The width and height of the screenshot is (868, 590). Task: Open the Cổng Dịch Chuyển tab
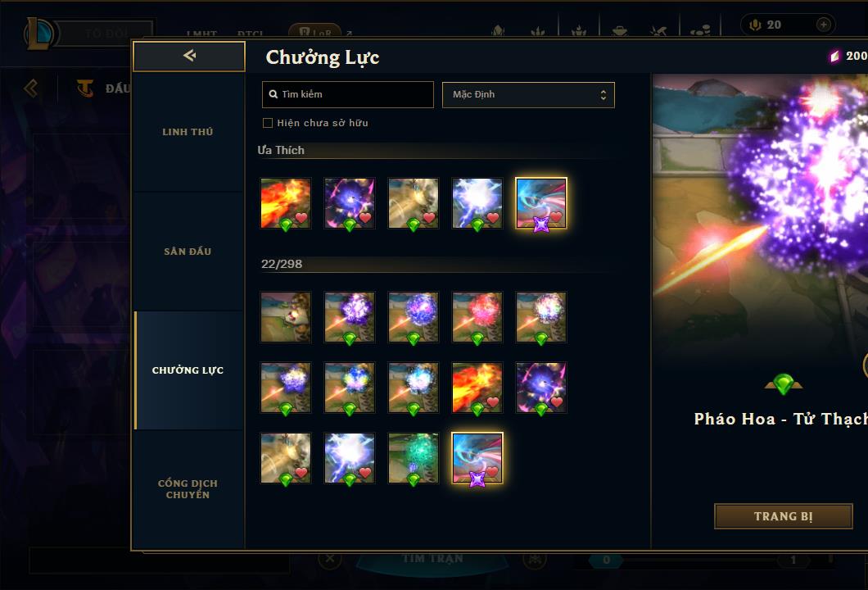[x=188, y=489]
